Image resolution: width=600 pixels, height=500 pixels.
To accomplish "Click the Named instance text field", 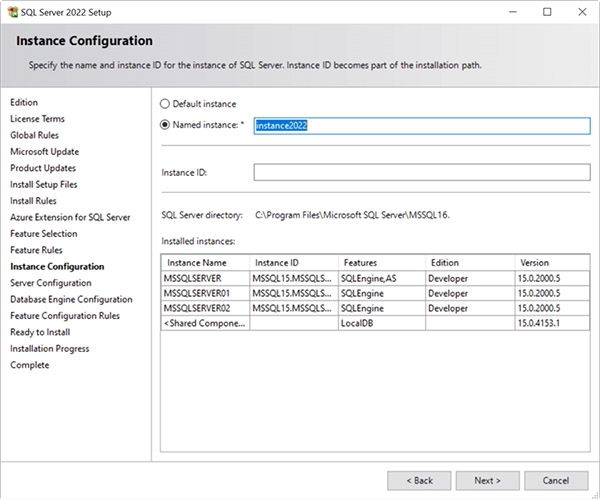I will pyautogui.click(x=422, y=126).
